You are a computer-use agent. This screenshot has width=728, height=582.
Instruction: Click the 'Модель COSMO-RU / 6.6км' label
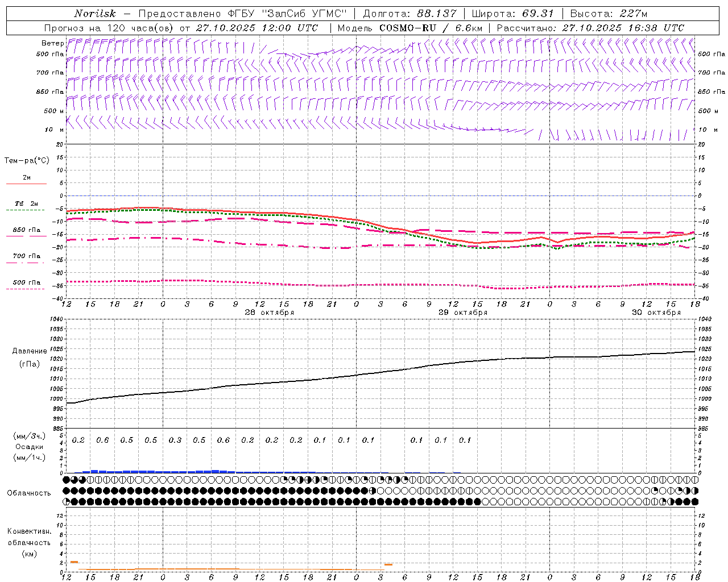coord(409,28)
